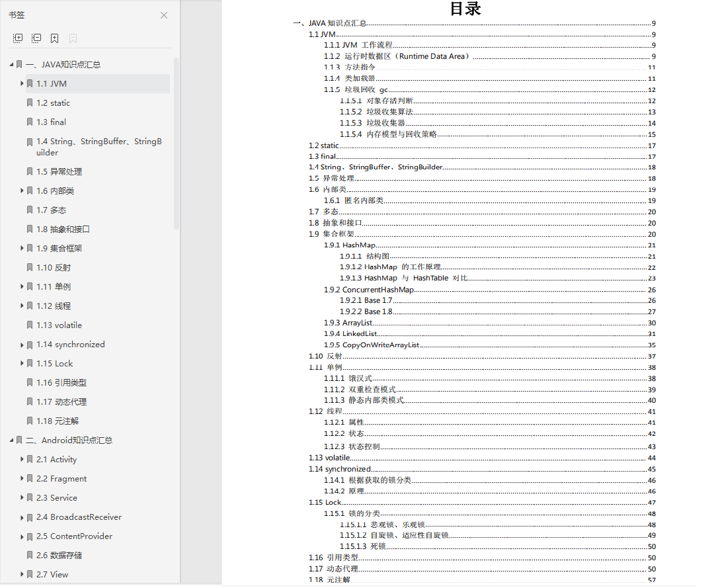Screen dimensions: 716x588
Task: Expand the 2.2 Fragment bookmark
Action: 21,478
